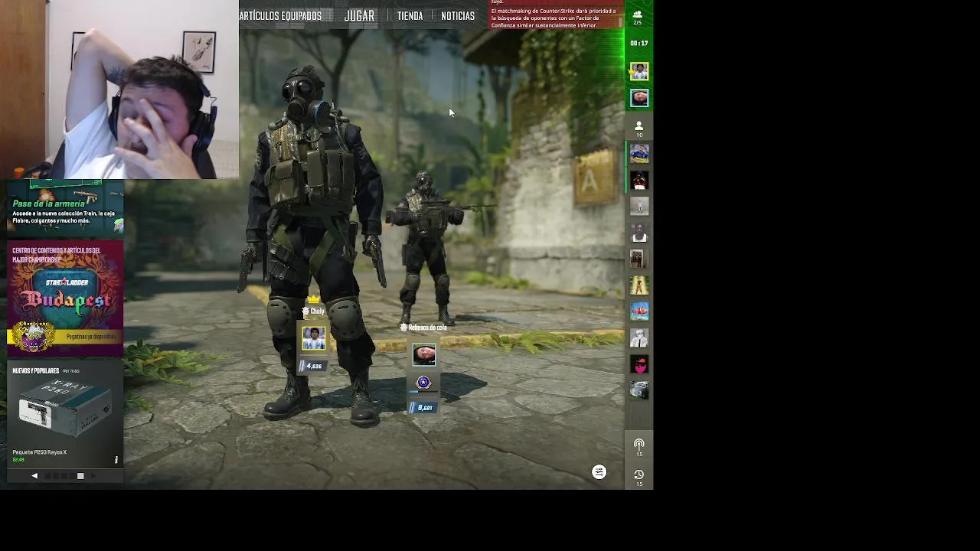Open the JUGAR menu tab
The height and width of the screenshot is (551, 980).
(x=359, y=15)
